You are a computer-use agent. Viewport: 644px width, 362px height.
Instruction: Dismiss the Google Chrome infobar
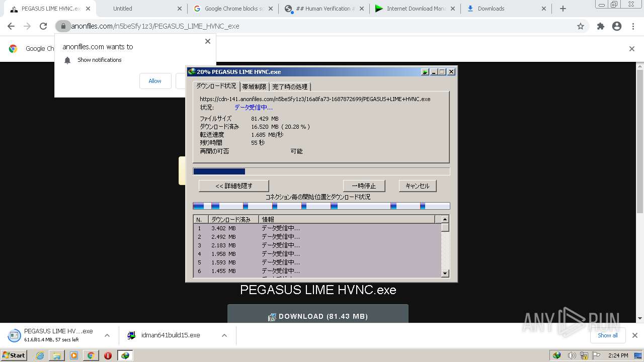click(x=632, y=49)
